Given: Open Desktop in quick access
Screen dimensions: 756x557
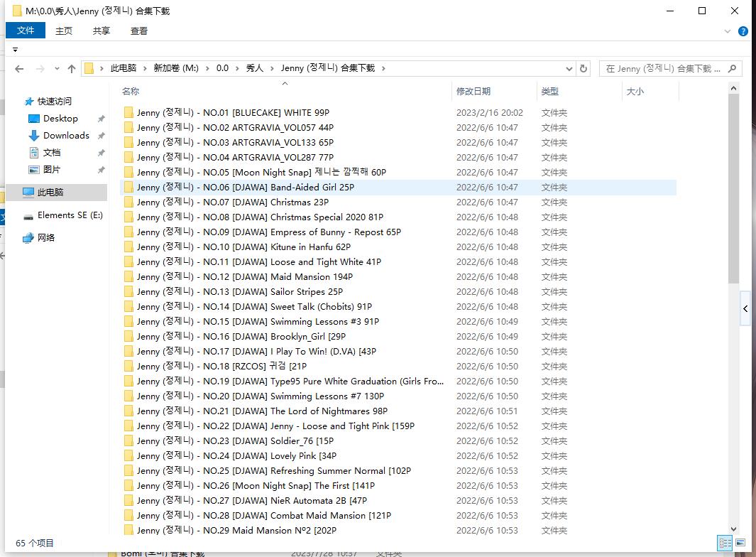Looking at the screenshot, I should point(60,118).
